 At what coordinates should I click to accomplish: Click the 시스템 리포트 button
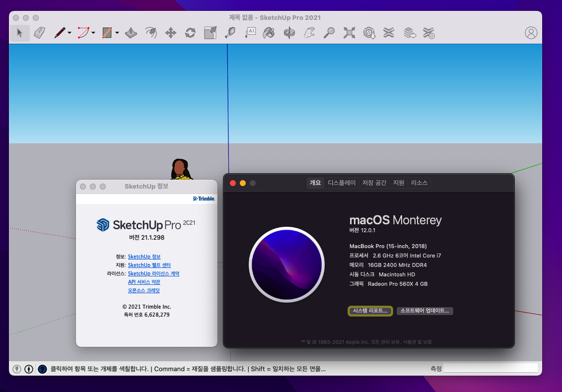click(370, 311)
